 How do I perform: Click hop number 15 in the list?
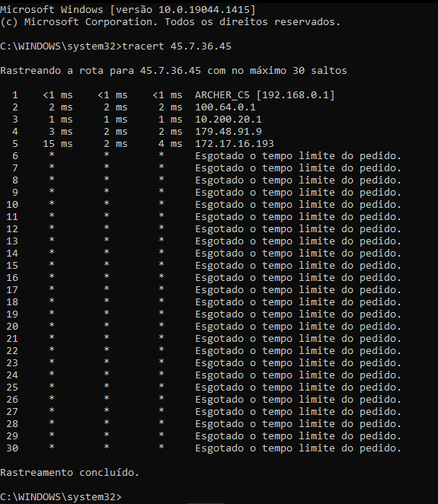[12, 266]
